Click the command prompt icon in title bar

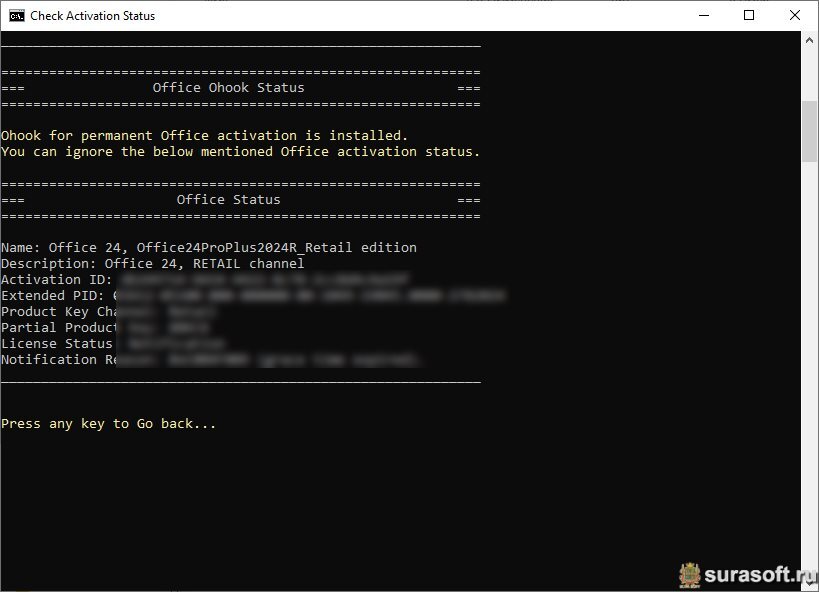[x=17, y=16]
